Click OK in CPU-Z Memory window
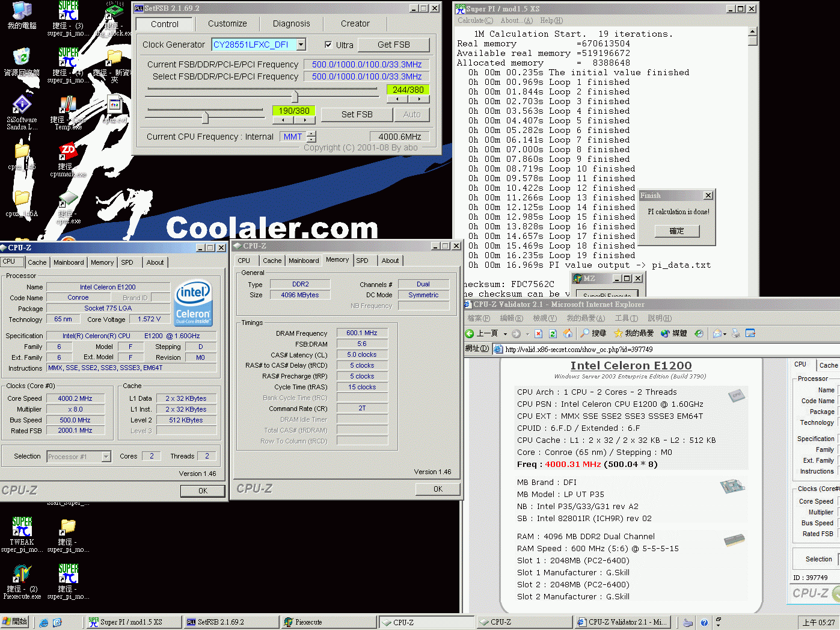The image size is (840, 630). [438, 489]
